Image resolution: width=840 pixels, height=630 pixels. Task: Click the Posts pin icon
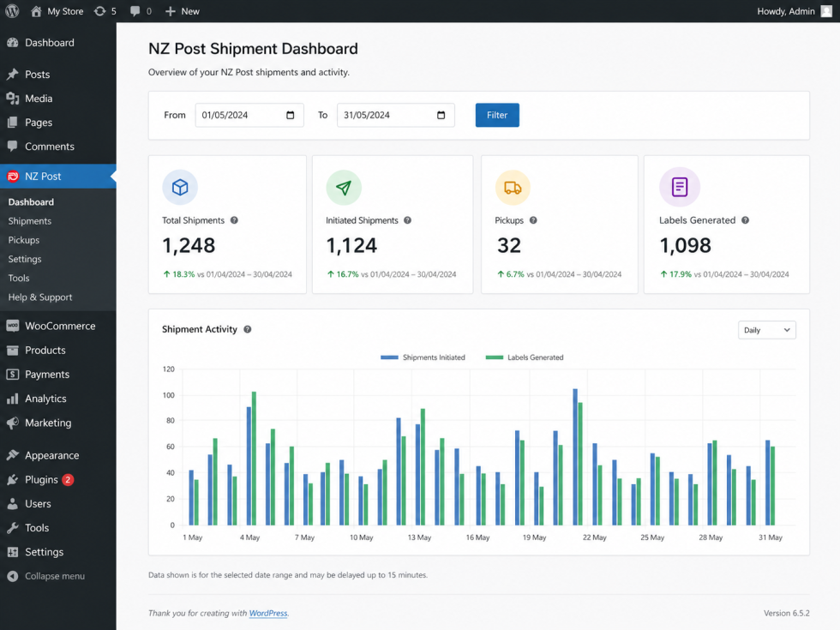[13, 74]
